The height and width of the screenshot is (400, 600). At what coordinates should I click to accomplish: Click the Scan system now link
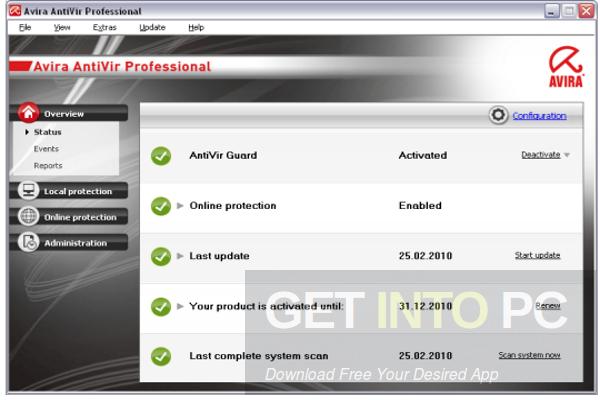point(529,356)
